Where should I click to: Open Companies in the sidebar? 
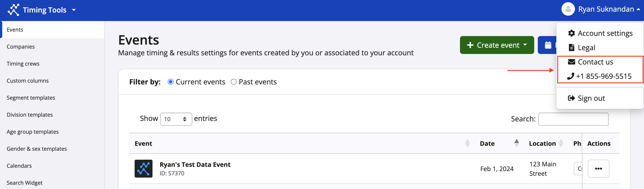(x=21, y=47)
